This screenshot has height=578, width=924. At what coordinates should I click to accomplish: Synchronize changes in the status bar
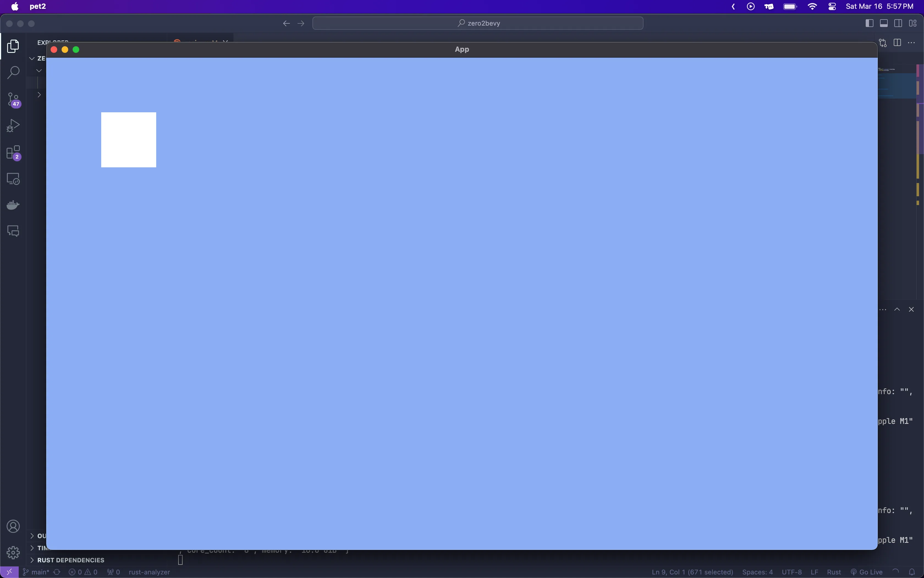pyautogui.click(x=57, y=572)
